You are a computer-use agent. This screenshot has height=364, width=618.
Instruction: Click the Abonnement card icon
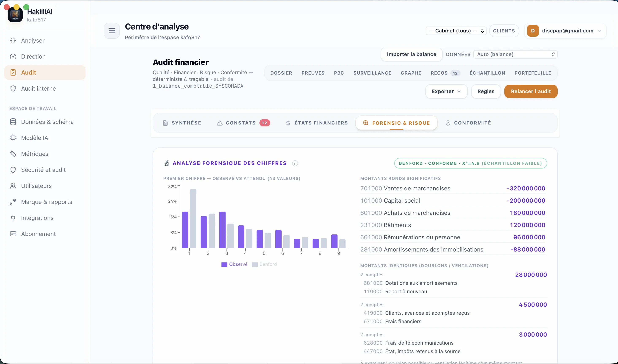tap(13, 234)
